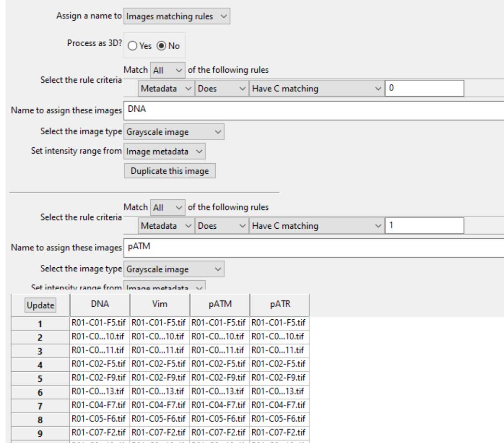Click the DNA image name field
Image resolution: width=504 pixels, height=443 pixels.
tap(241, 110)
